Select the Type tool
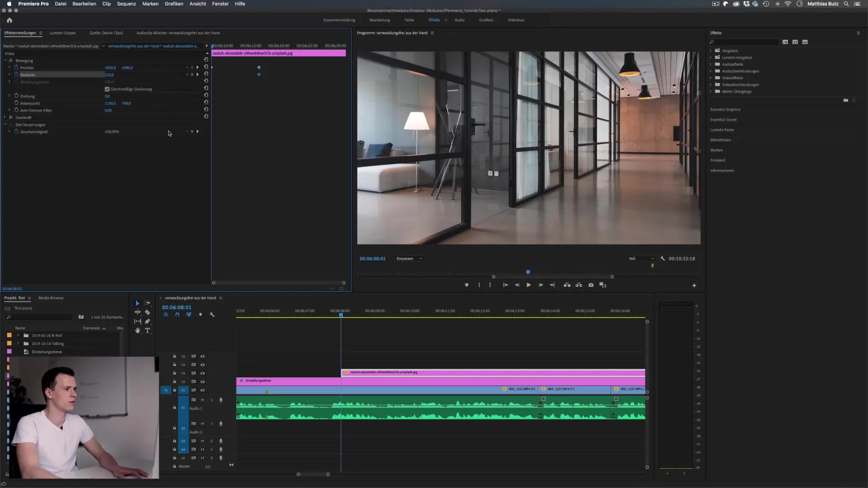868x488 pixels. pyautogui.click(x=147, y=331)
